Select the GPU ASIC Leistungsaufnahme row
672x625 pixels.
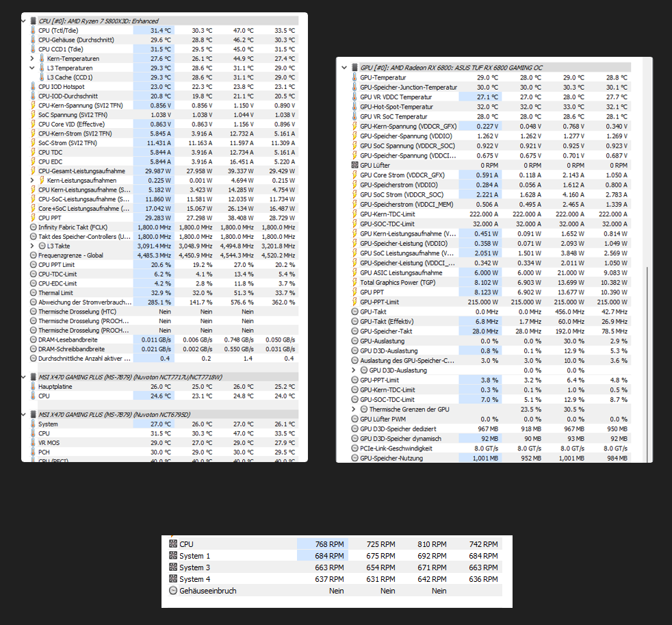pos(490,272)
